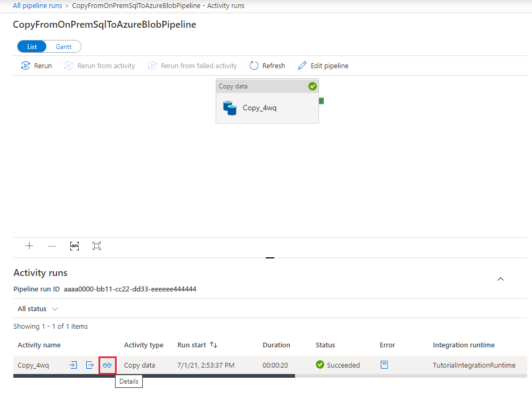Switch to List view

(x=31, y=46)
